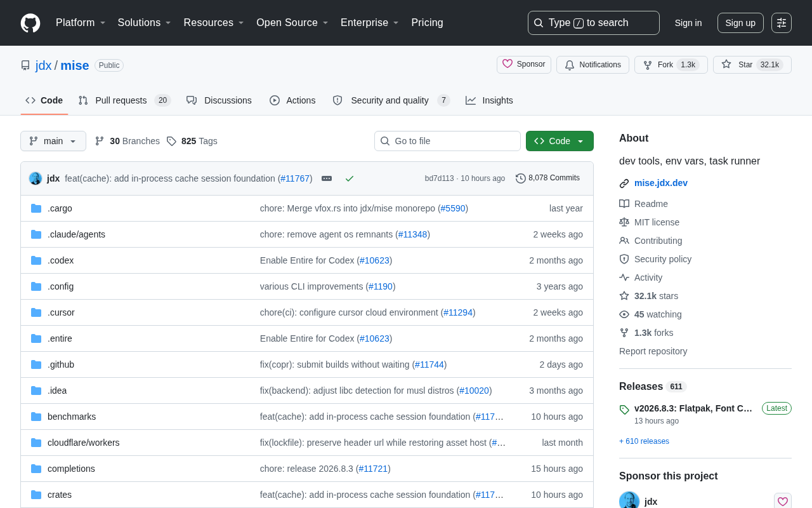
Task: Go to the Discussions tab
Action: pos(219,100)
